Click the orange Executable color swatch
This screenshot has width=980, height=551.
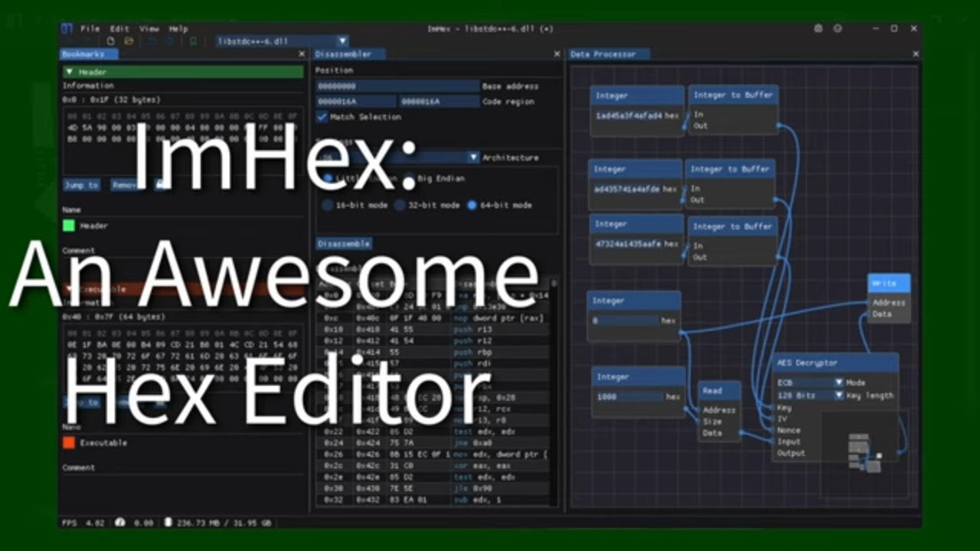[69, 442]
